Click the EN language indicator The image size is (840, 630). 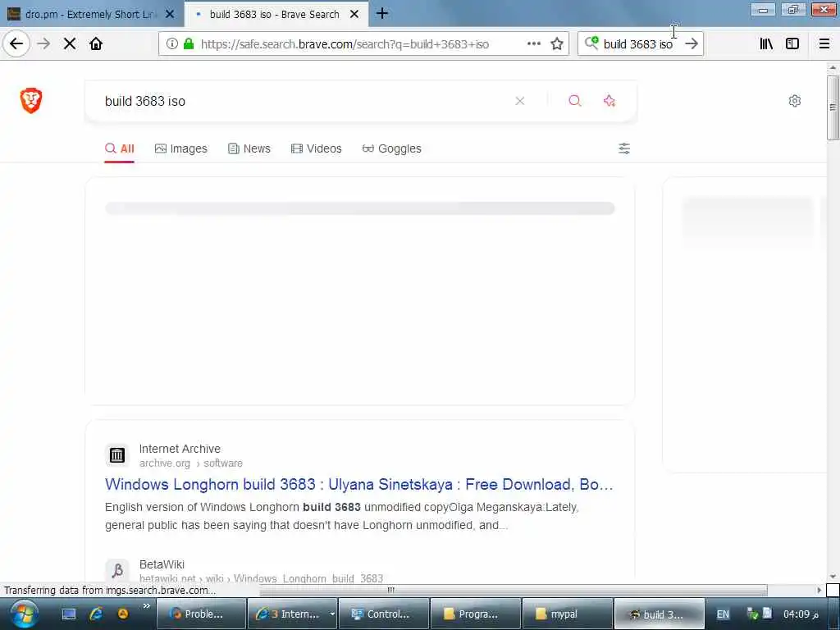pos(723,614)
